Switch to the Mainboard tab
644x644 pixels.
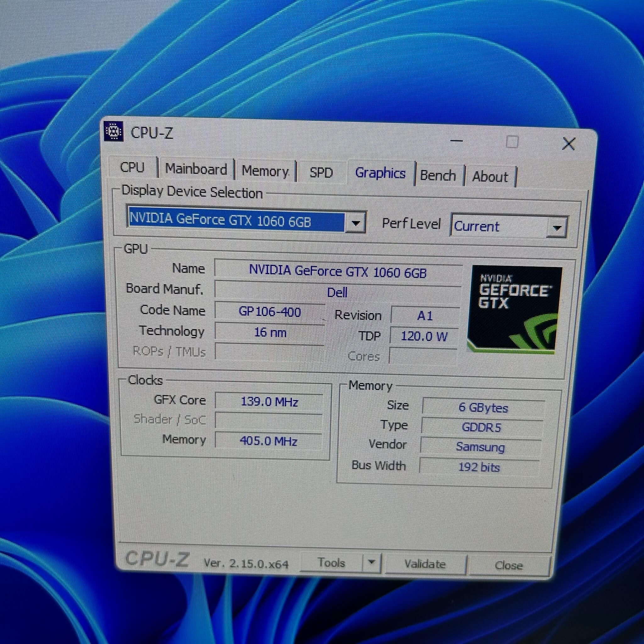coord(196,169)
